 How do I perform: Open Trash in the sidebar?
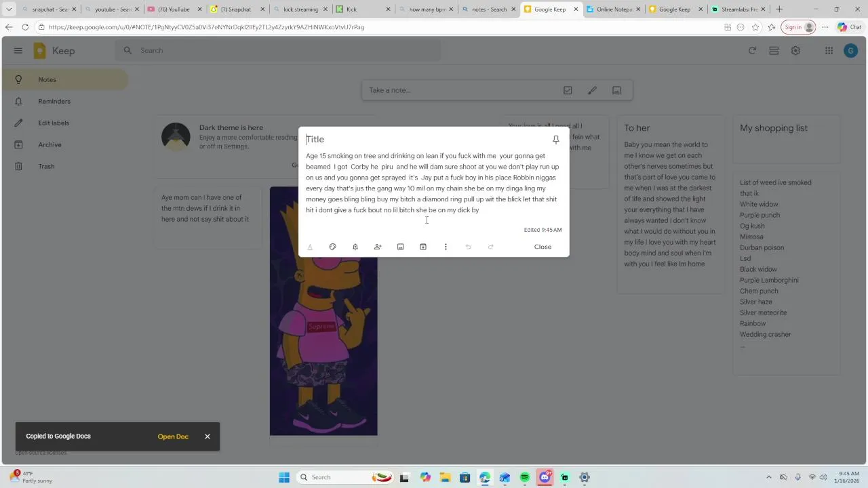pos(64,166)
